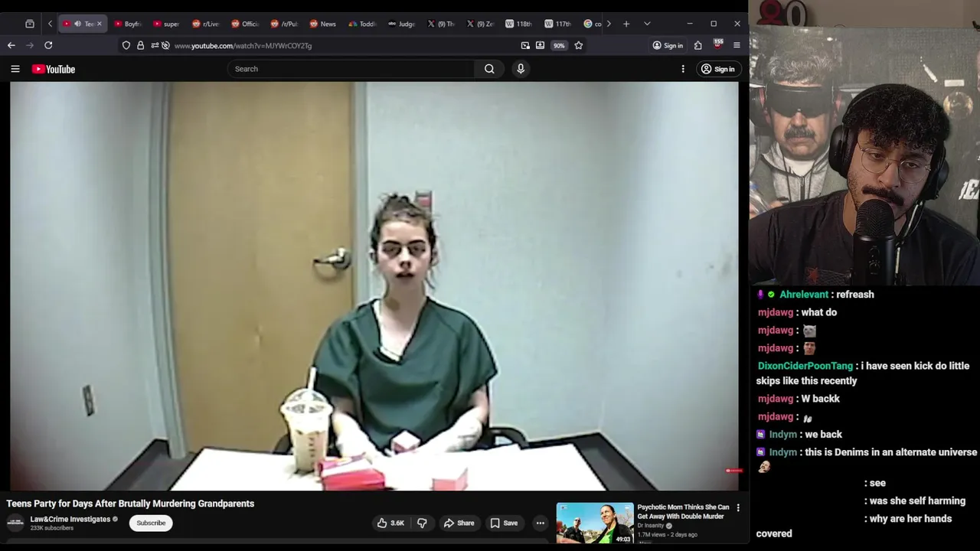Click the YouTube search magnifier button
This screenshot has height=551, width=980.
[x=489, y=69]
